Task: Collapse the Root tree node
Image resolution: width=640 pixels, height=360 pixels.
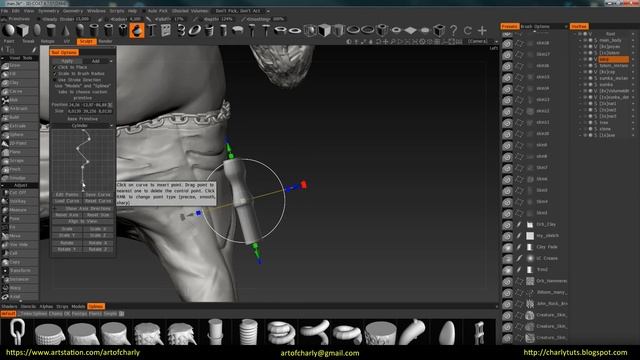Action: click(x=575, y=34)
